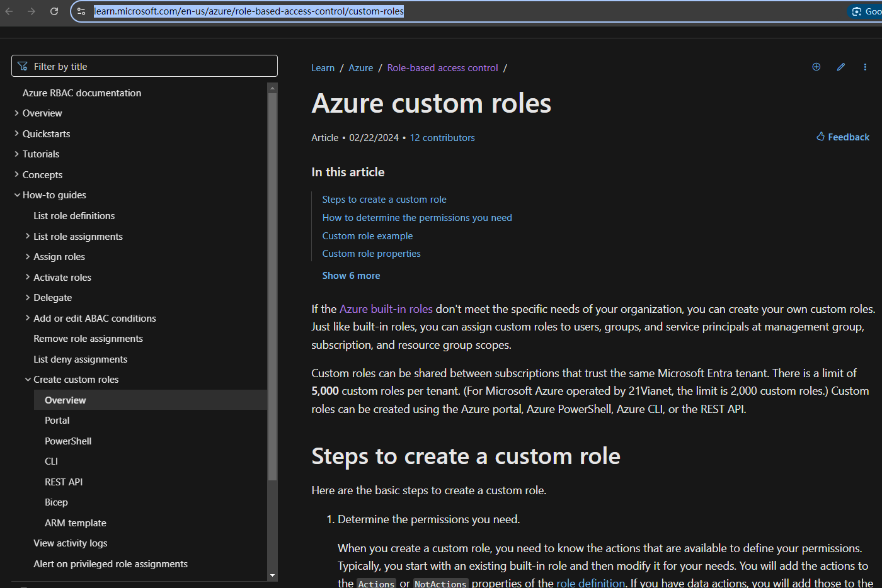Open the role definition link
The height and width of the screenshot is (588, 882).
[x=591, y=582]
